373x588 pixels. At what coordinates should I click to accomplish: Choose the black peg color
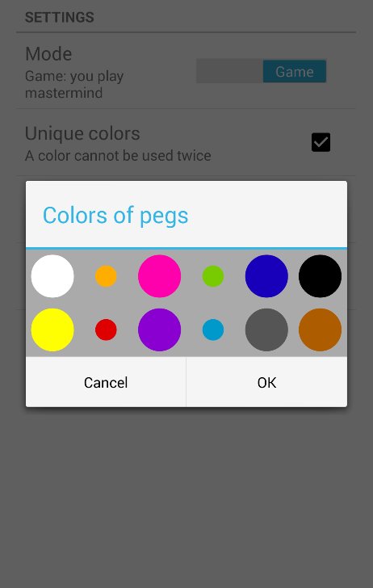pos(321,276)
